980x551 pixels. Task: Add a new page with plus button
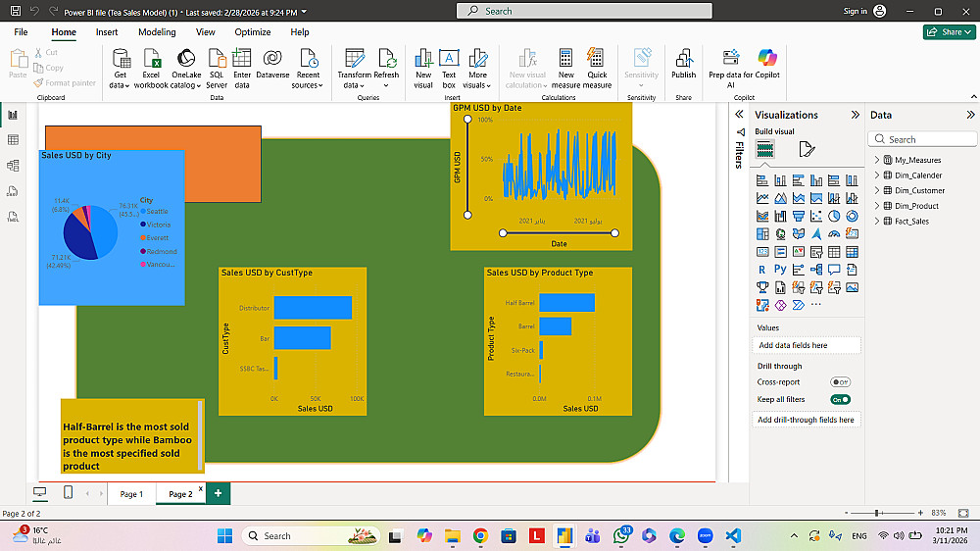(x=218, y=493)
